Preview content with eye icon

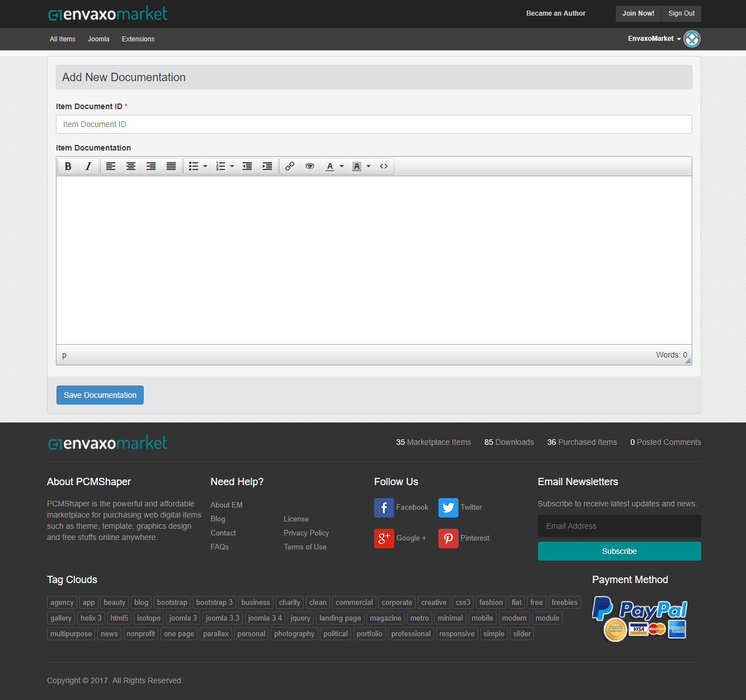pos(310,166)
